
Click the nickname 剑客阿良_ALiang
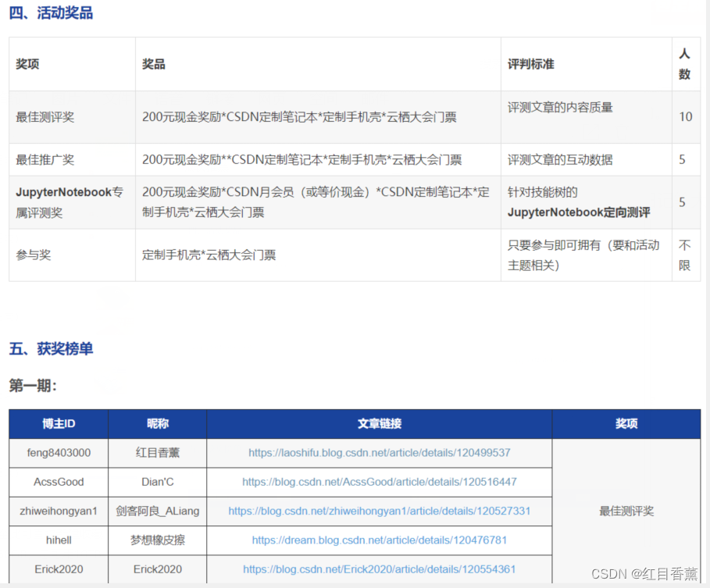158,511
